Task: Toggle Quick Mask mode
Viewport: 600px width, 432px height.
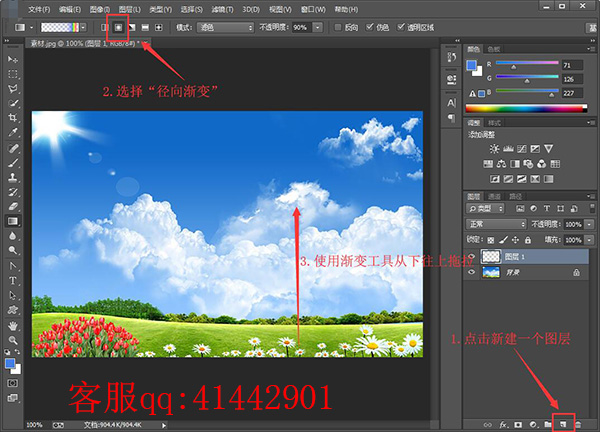Action: [13, 383]
